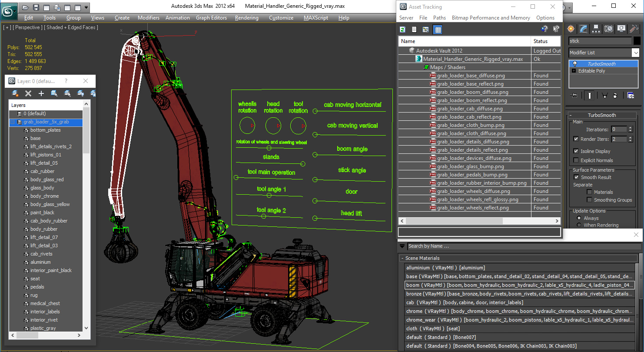
Task: Click Tree View icon in Asset Tracking
Action: click(426, 30)
